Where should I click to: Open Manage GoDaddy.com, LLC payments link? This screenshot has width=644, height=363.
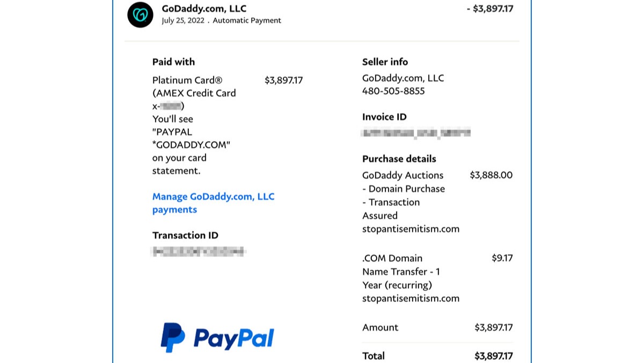(213, 203)
